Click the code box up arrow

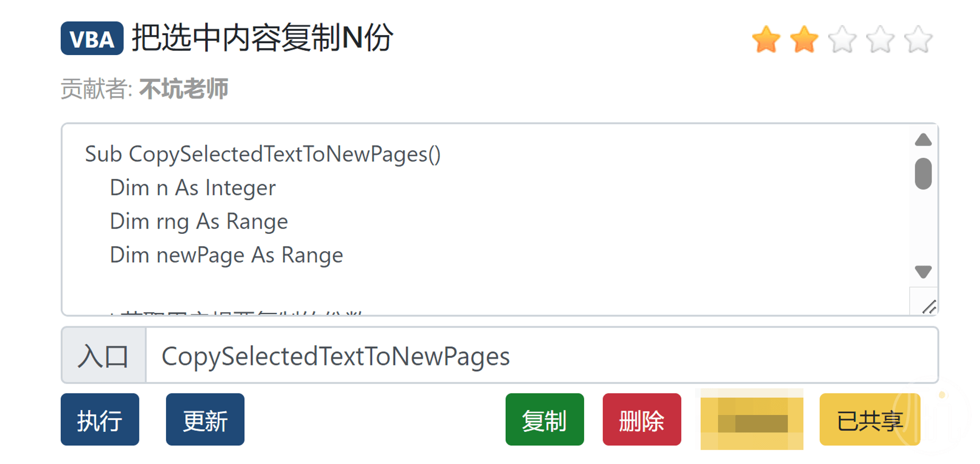click(923, 140)
